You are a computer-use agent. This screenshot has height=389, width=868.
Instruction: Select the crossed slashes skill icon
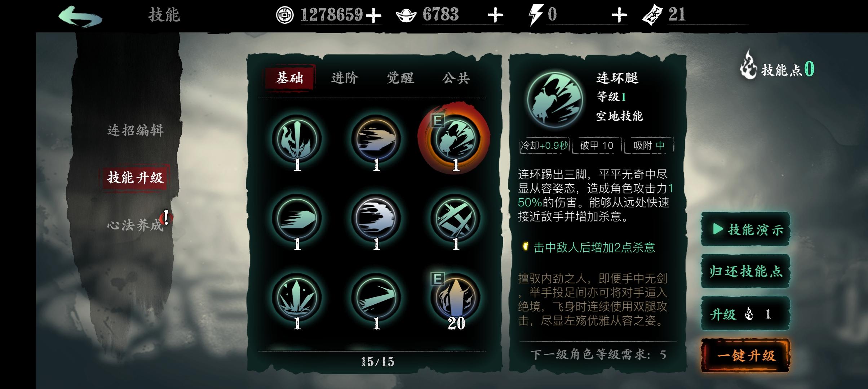(455, 219)
